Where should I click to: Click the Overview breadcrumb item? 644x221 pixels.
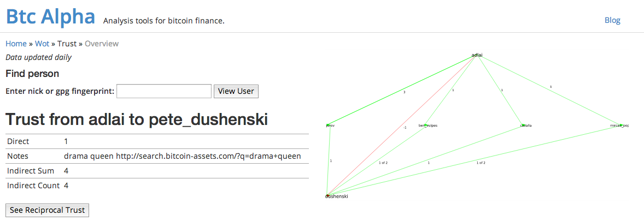click(x=102, y=44)
